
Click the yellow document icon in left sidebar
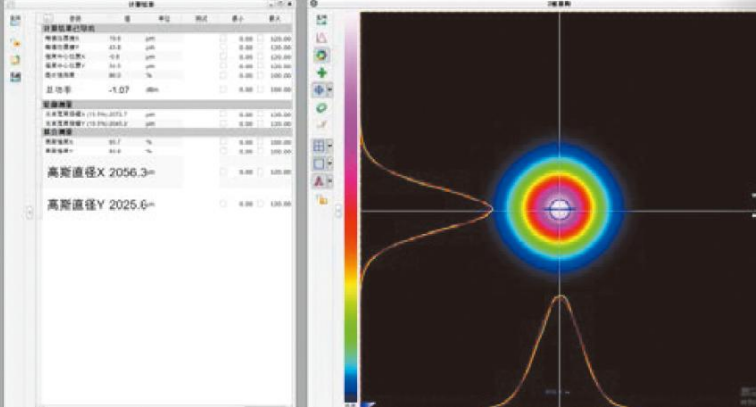tap(15, 60)
